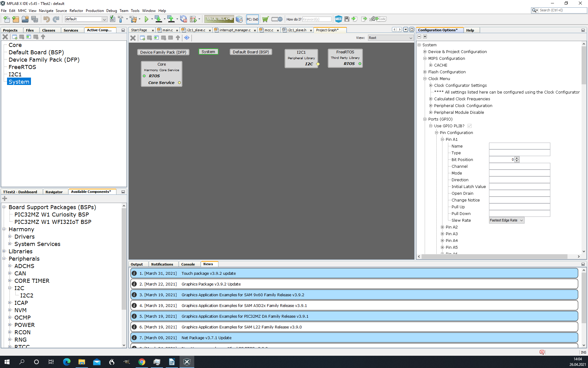Collapse the Clock Menu node
588x368 pixels.
[x=425, y=79]
